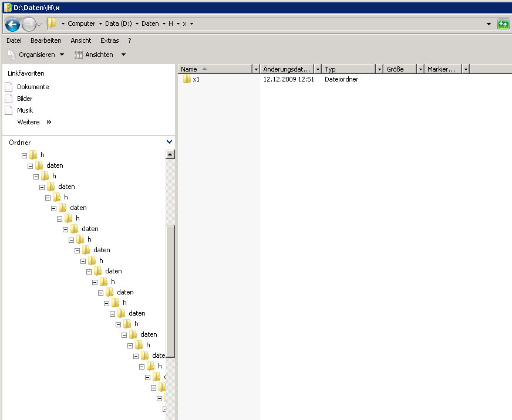
Task: Click the folder tree scrollbar up arrow
Action: [170, 155]
